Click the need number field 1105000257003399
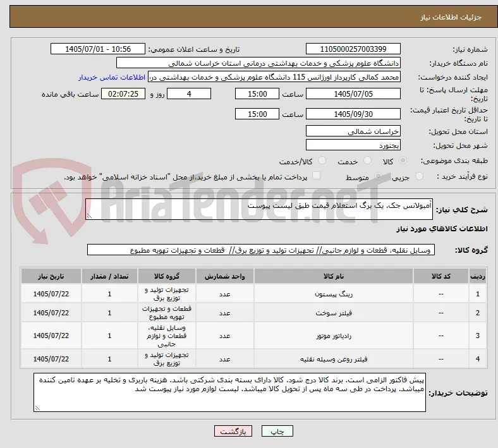The height and width of the screenshot is (448, 498). [353, 49]
